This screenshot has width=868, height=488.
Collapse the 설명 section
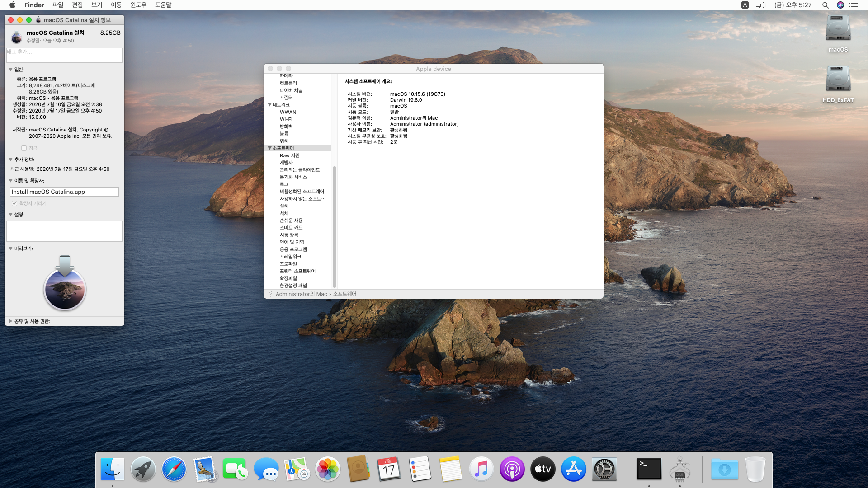pyautogui.click(x=10, y=215)
